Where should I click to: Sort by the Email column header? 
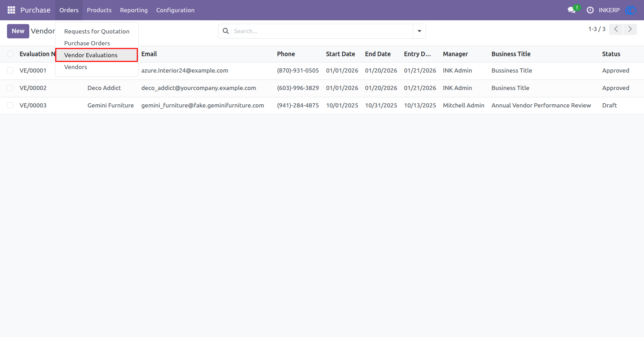[x=149, y=54]
